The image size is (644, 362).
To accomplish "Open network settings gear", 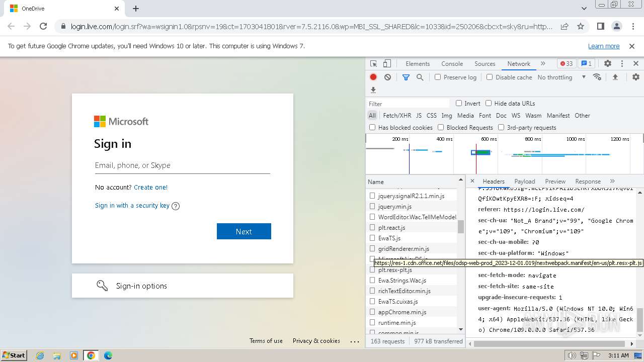I will (636, 77).
